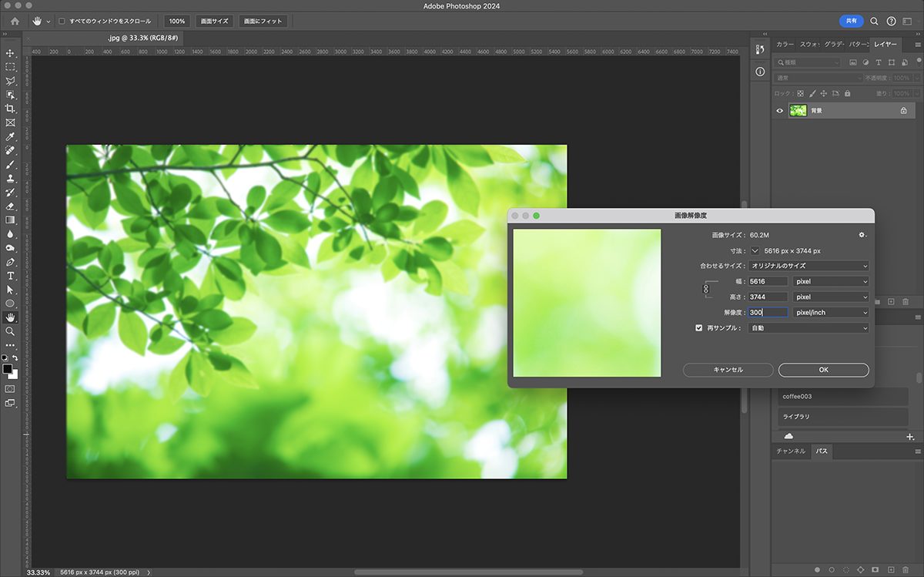Hide the 背景 layer with the eye icon
The width and height of the screenshot is (924, 577).
tap(779, 111)
